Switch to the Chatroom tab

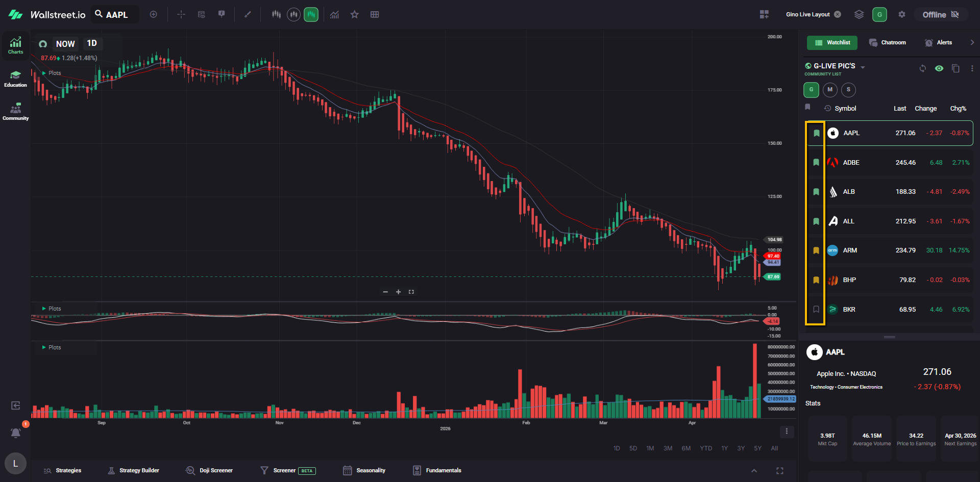(x=888, y=42)
